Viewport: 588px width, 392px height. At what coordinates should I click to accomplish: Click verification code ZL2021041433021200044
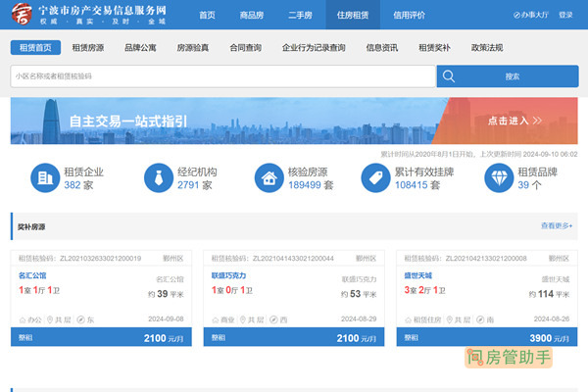pos(293,258)
